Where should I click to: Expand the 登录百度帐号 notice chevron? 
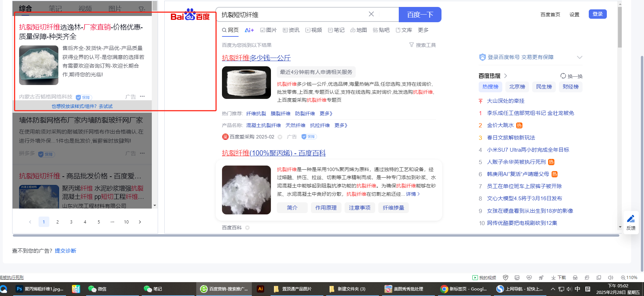[x=579, y=57]
